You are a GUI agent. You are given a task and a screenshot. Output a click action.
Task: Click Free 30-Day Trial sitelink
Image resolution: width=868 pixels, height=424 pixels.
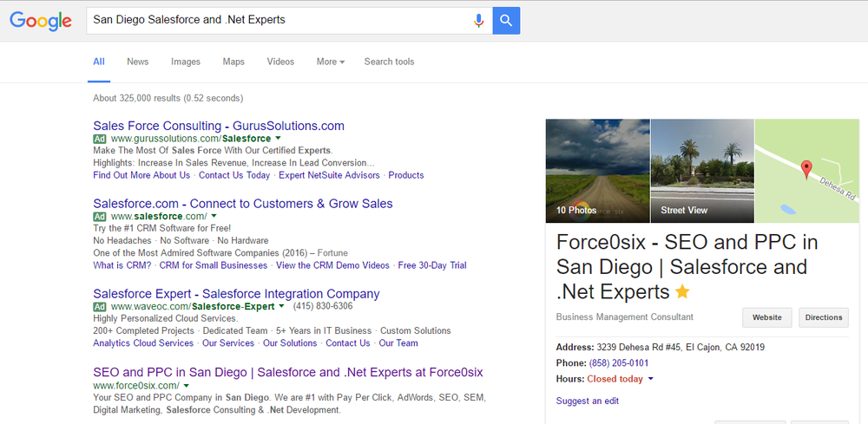tap(432, 265)
